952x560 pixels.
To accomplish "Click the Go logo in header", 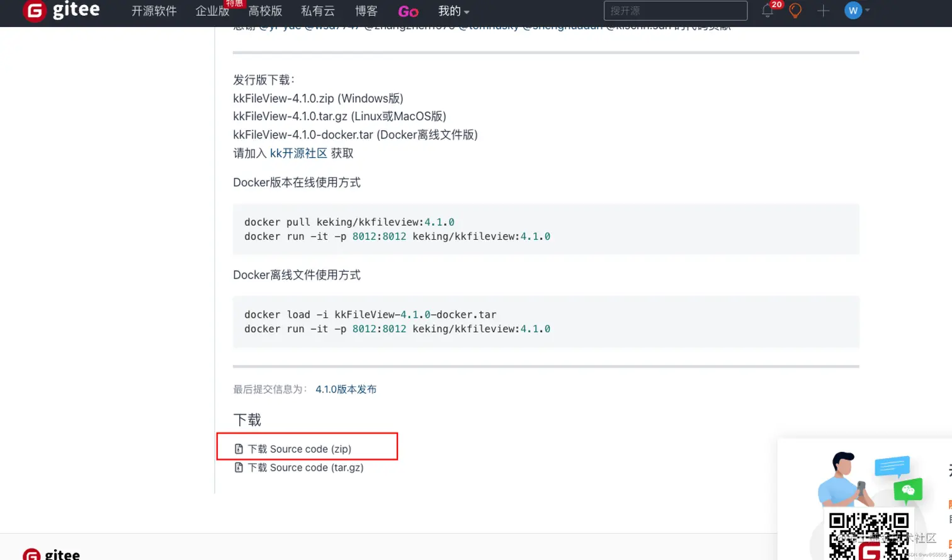I will pyautogui.click(x=408, y=11).
